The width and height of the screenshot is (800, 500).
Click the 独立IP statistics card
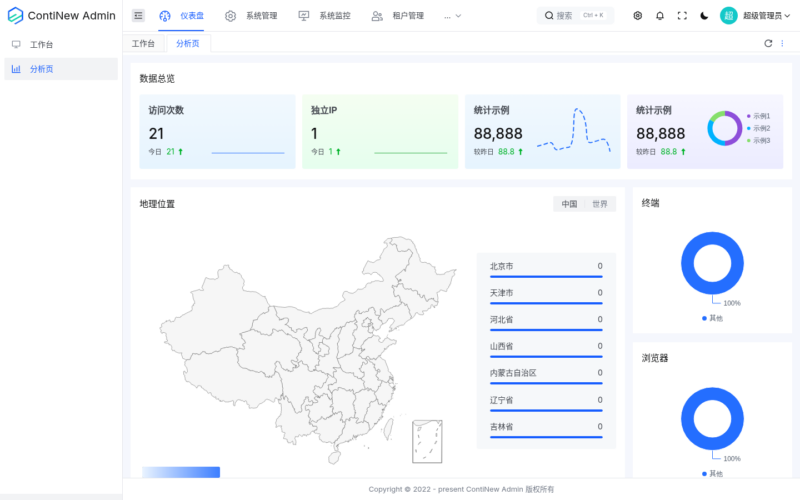(x=380, y=131)
